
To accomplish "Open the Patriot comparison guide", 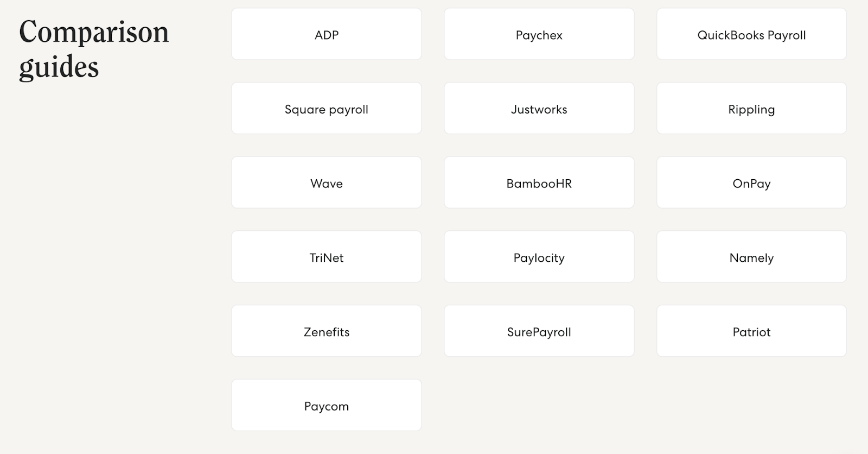I will tap(751, 330).
